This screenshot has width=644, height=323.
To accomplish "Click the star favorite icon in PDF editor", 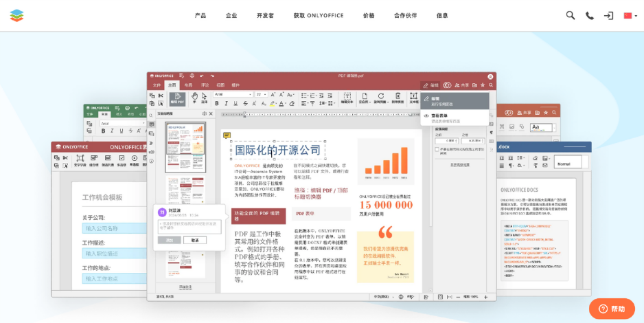I will [x=483, y=85].
